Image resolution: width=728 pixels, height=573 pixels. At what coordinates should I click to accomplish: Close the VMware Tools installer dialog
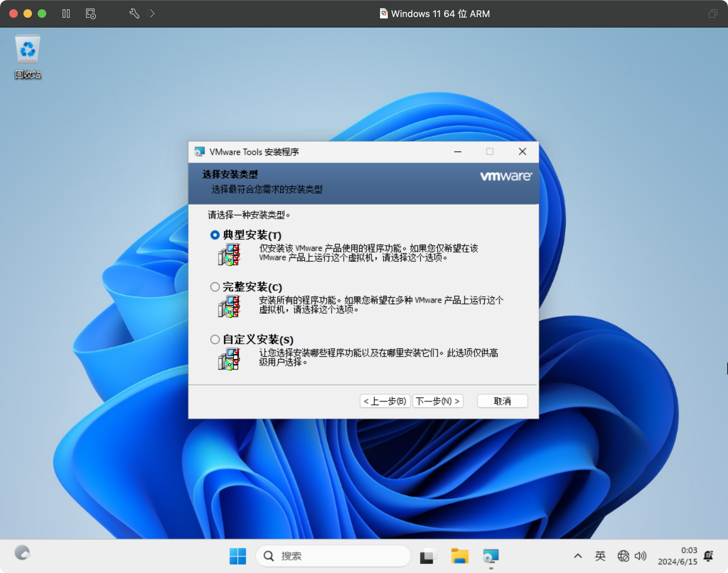tap(522, 152)
